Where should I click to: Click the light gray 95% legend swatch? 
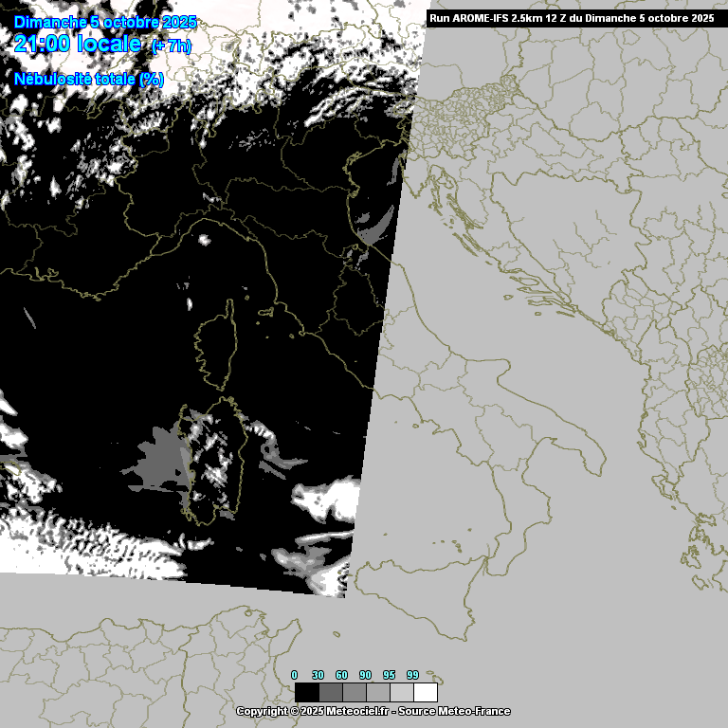click(x=401, y=692)
